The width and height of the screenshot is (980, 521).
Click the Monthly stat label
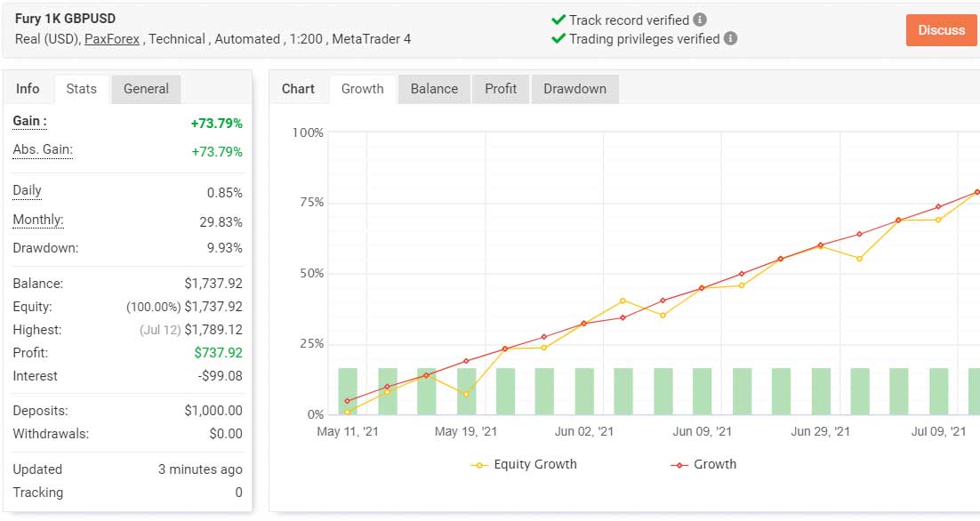[38, 220]
